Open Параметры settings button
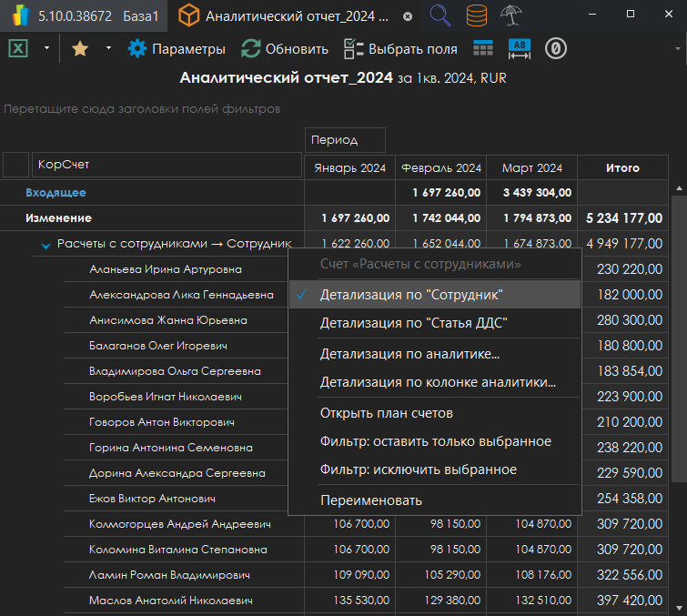687x616 pixels. (177, 49)
